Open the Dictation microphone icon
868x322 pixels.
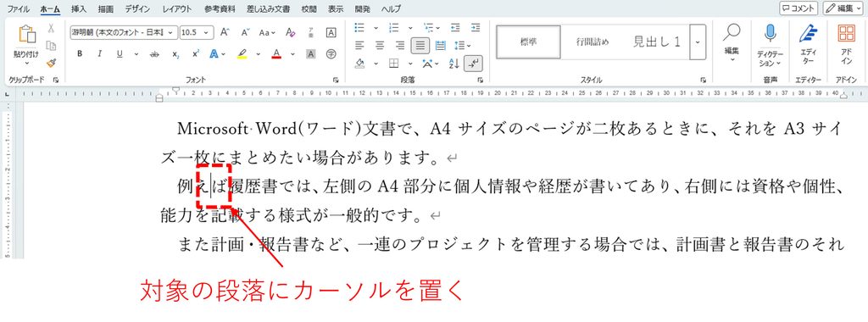[770, 34]
